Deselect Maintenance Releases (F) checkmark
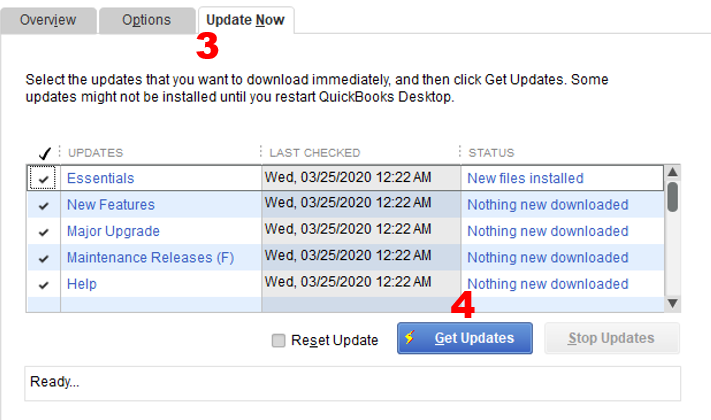The image size is (711, 420). 43,258
